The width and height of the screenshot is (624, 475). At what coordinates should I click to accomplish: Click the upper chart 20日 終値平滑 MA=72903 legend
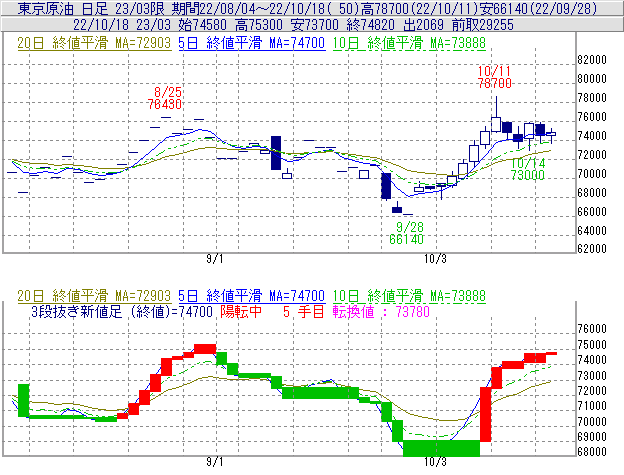[x=94, y=43]
